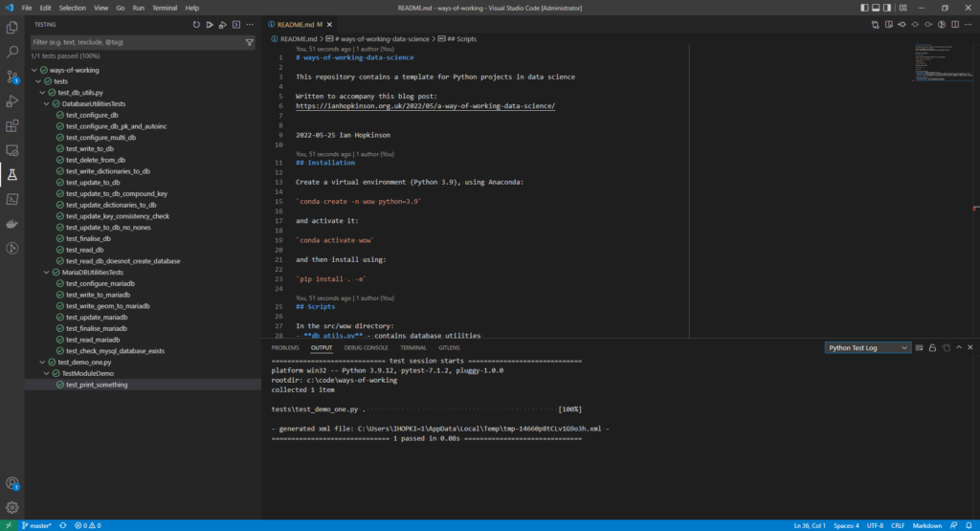Collapse DatabaseUtilitiesTests class node
Screen dimensions: 980x531
47,103
